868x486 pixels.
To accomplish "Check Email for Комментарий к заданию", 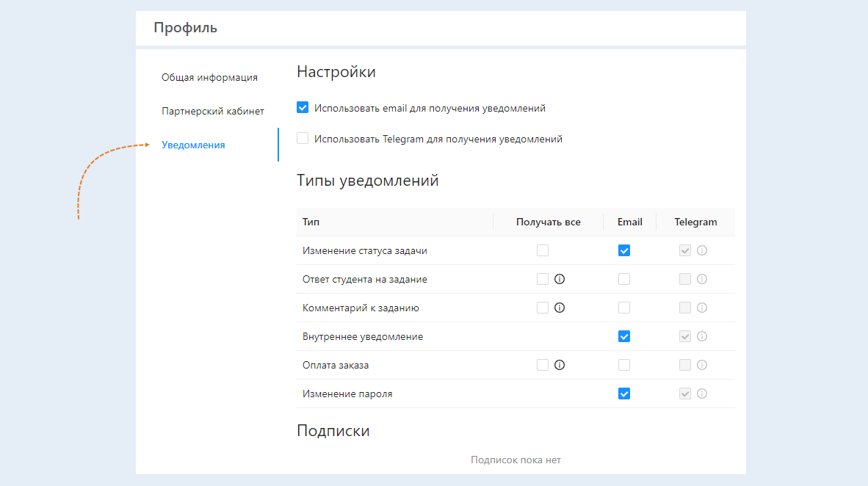I will [624, 308].
